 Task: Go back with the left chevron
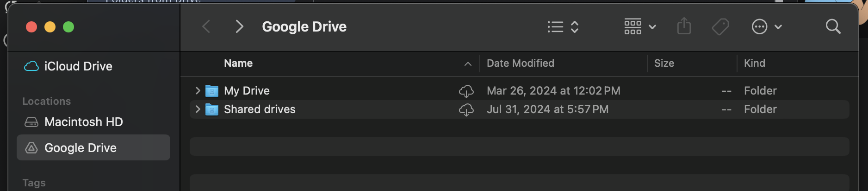pyautogui.click(x=206, y=26)
